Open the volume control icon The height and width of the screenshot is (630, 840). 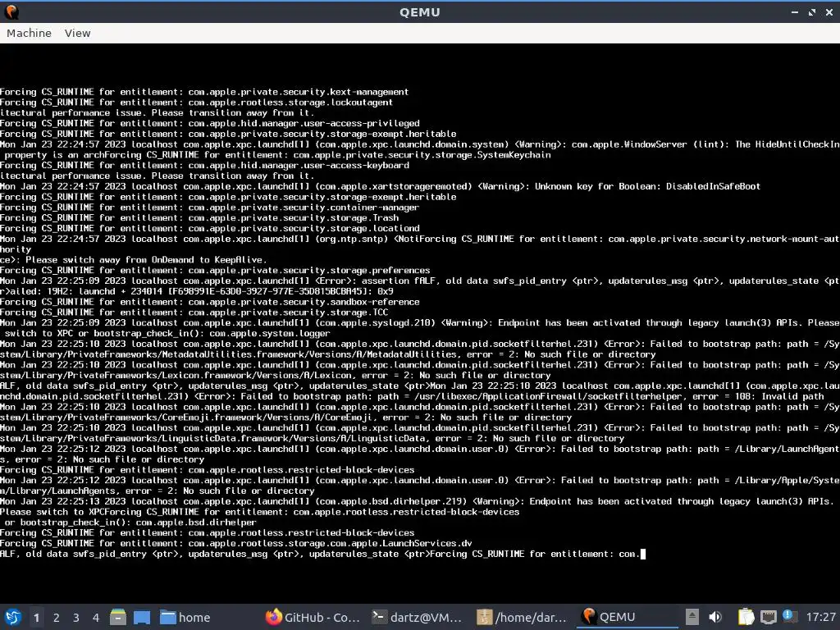tap(714, 617)
